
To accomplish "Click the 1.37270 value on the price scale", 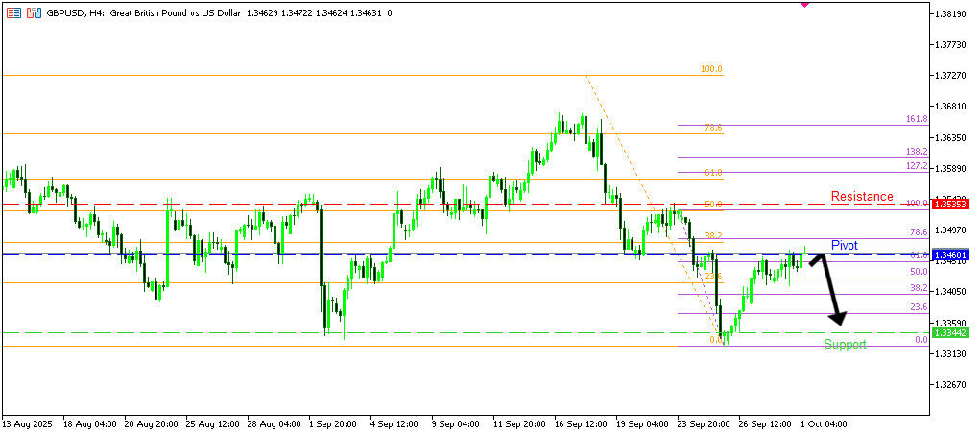I will click(x=949, y=75).
